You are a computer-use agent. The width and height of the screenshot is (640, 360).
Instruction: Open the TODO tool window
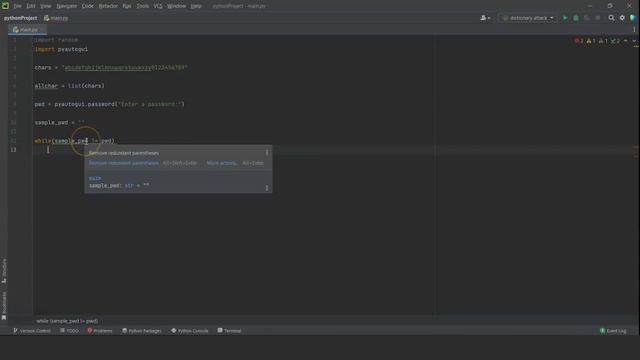click(x=69, y=331)
